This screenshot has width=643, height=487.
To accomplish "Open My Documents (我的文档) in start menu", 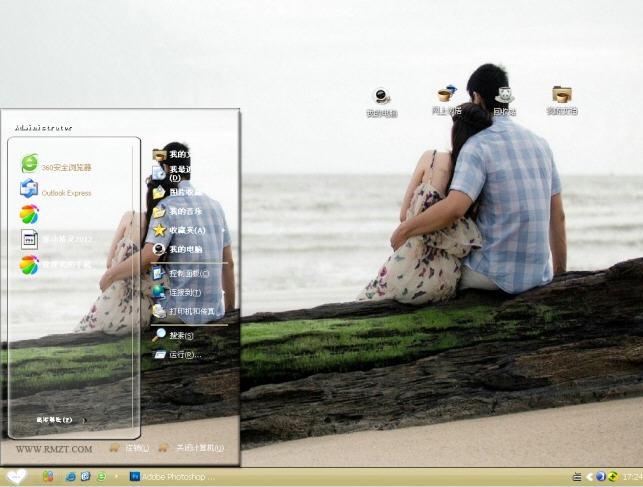I will (171, 155).
